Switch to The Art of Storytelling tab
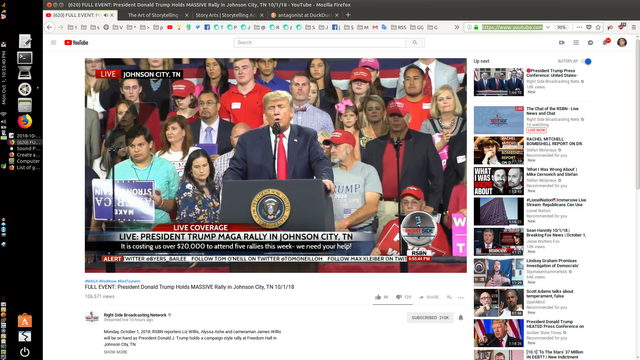 tap(154, 15)
